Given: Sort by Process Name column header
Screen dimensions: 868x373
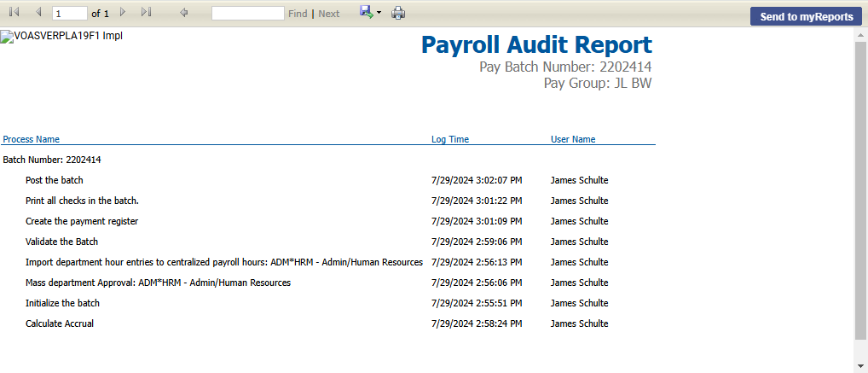Looking at the screenshot, I should pyautogui.click(x=32, y=139).
